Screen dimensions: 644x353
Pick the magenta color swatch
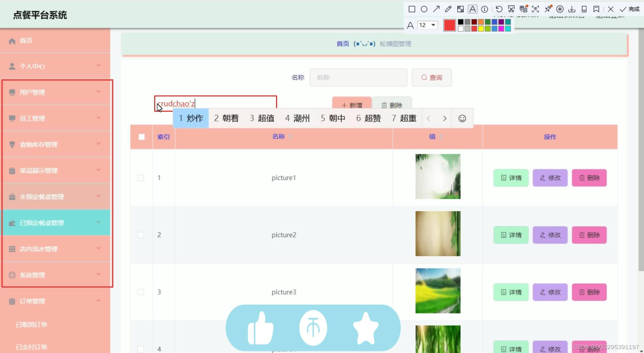pos(501,28)
